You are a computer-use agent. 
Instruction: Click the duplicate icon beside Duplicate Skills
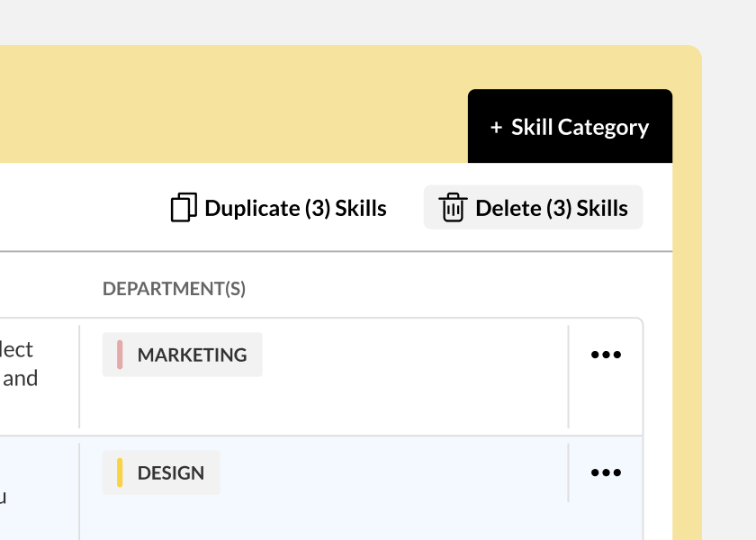(x=183, y=207)
